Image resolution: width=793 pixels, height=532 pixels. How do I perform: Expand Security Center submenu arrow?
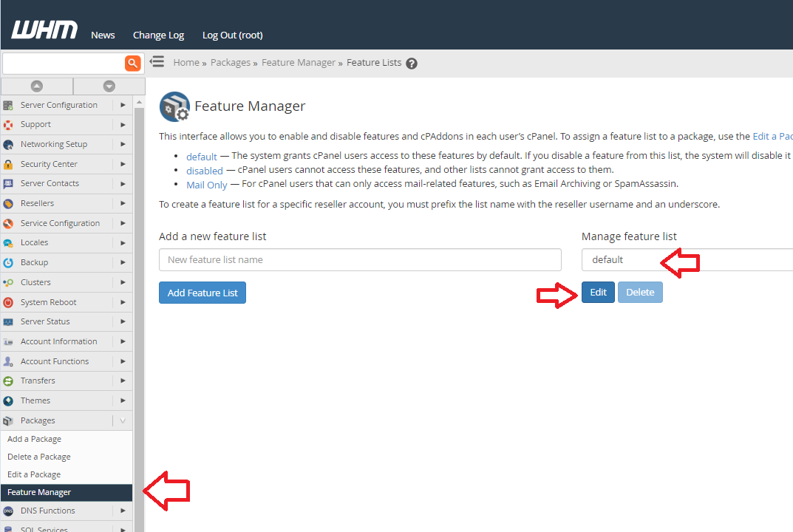(x=123, y=164)
